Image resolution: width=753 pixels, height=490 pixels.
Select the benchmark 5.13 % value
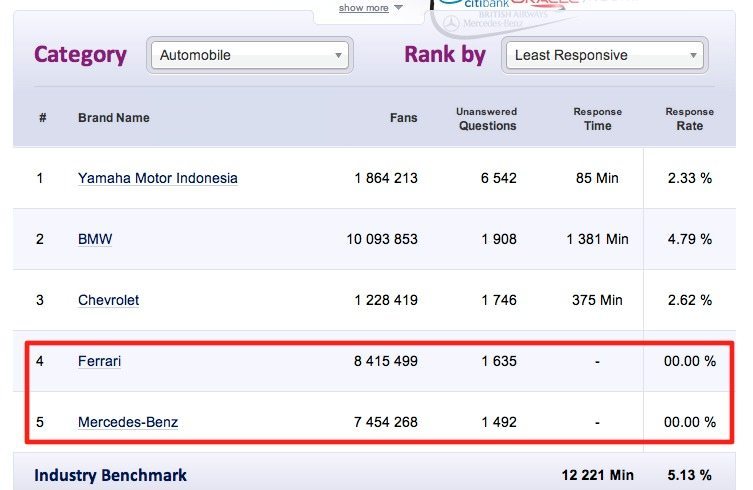pyautogui.click(x=690, y=476)
